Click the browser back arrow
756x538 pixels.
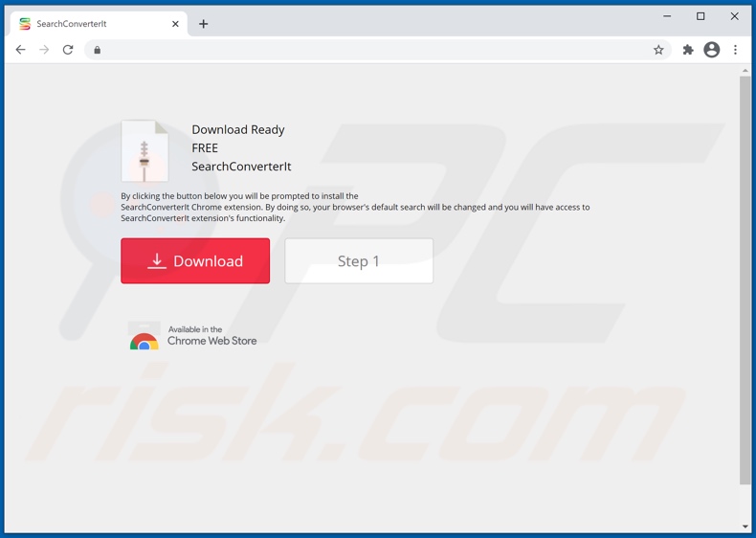point(20,50)
